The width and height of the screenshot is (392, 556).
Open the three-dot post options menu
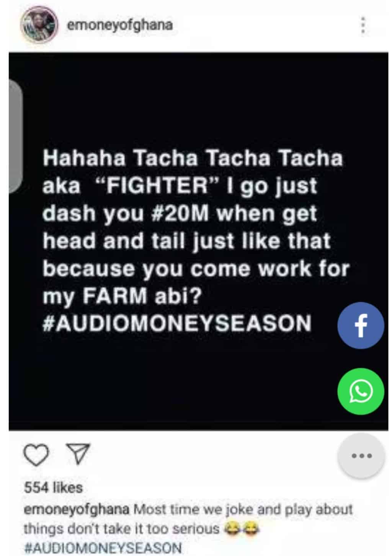click(x=363, y=26)
